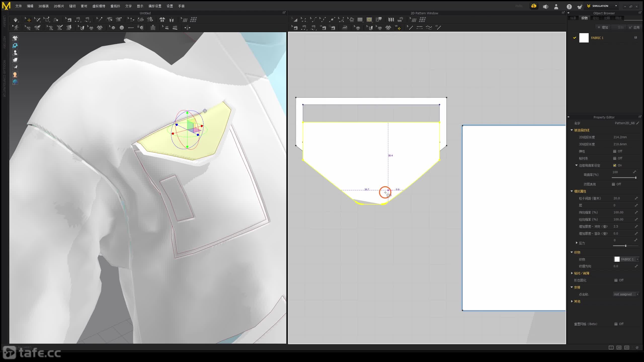The image size is (644, 362).
Task: Select the four-hole Button tool
Action: (122, 28)
